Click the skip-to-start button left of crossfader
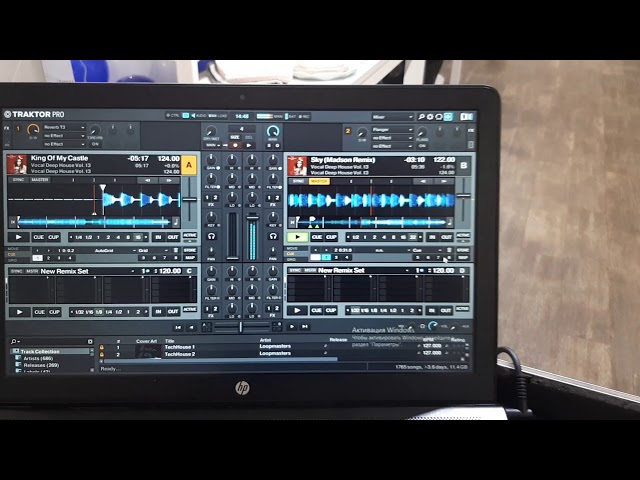The height and width of the screenshot is (480, 640). pyautogui.click(x=178, y=327)
